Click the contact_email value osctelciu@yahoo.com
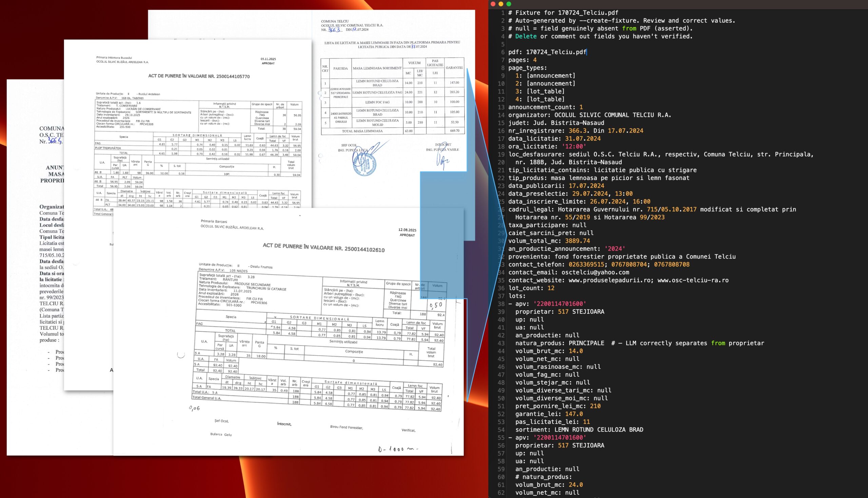Screen dimensions: 868x498 [595, 272]
